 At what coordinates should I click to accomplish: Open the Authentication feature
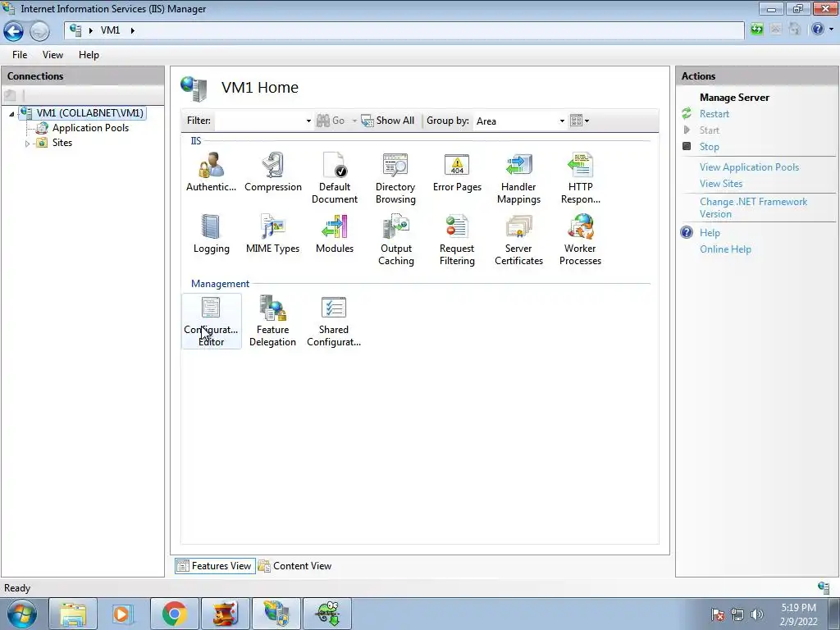(211, 172)
